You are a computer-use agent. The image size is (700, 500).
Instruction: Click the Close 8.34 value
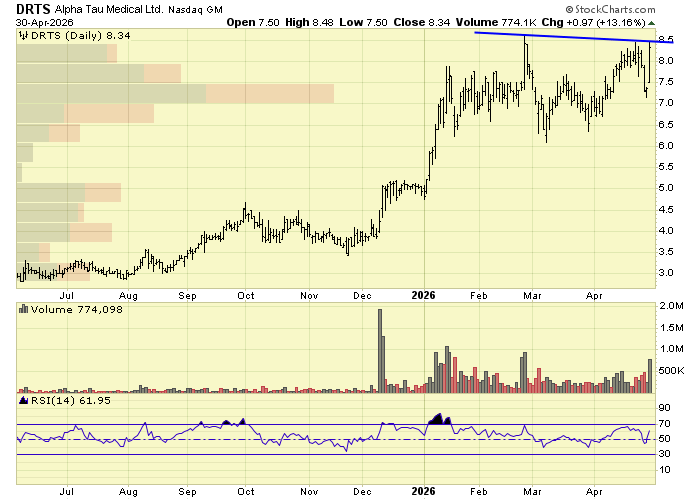[421, 22]
